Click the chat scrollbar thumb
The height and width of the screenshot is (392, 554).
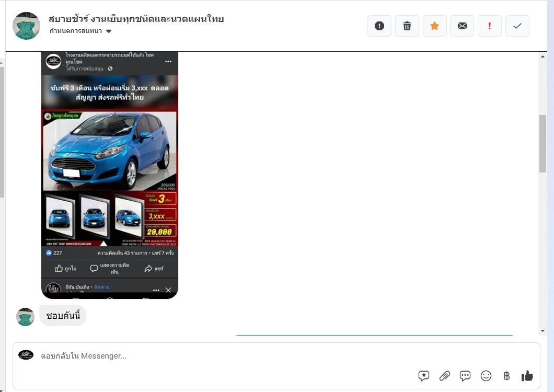point(543,144)
